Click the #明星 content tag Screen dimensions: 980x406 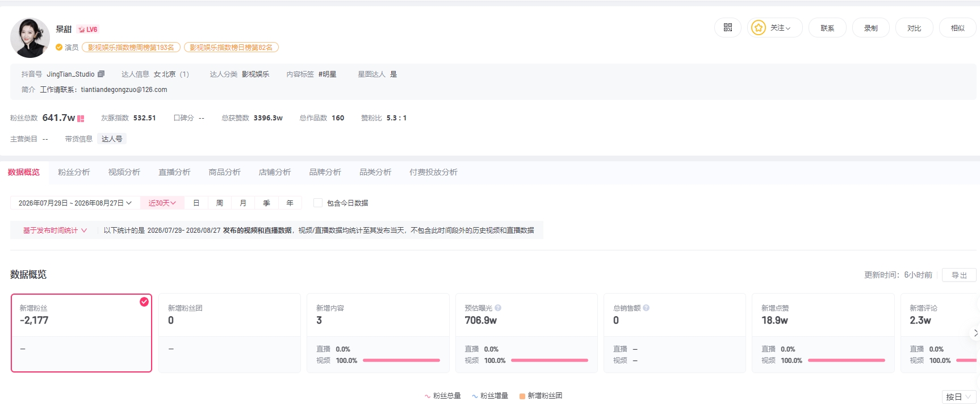click(327, 74)
